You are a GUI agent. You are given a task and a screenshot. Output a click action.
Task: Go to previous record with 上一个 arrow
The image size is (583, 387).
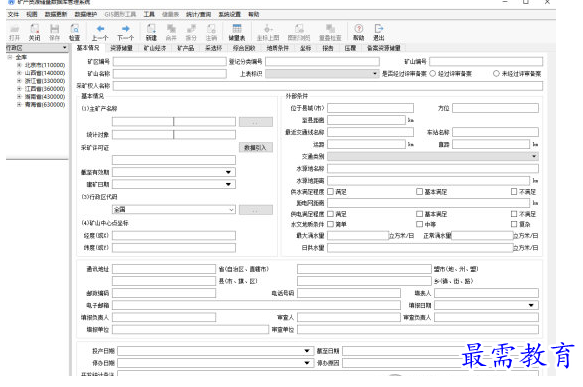coord(100,32)
